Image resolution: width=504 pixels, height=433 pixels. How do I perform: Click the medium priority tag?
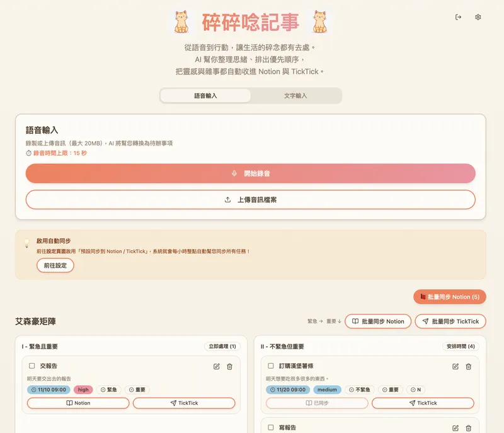pyautogui.click(x=327, y=390)
